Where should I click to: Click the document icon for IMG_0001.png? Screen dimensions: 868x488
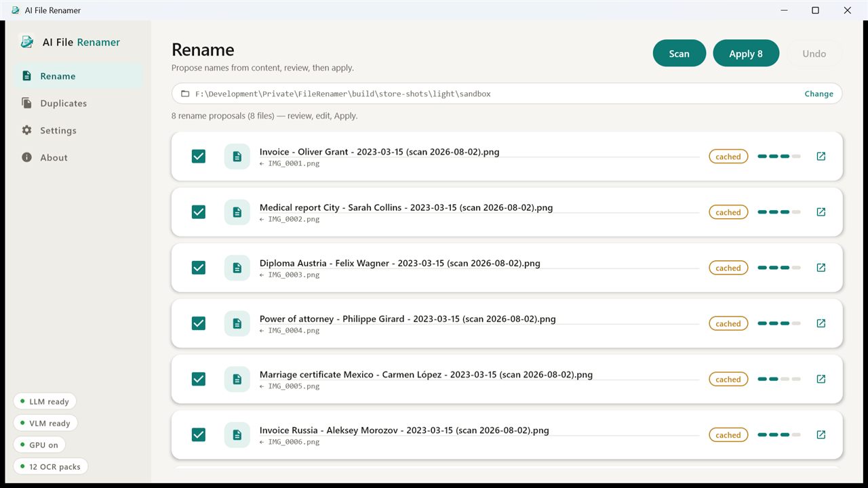coord(237,157)
